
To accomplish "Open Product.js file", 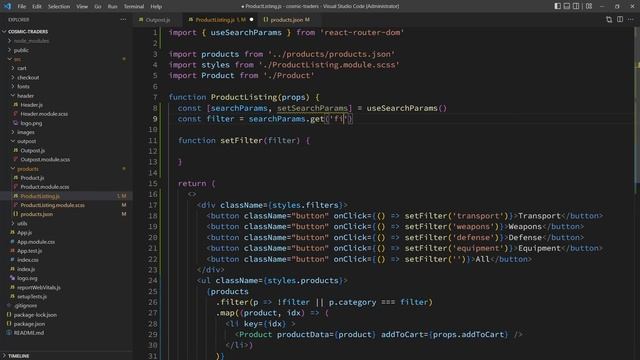I will [x=32, y=178].
